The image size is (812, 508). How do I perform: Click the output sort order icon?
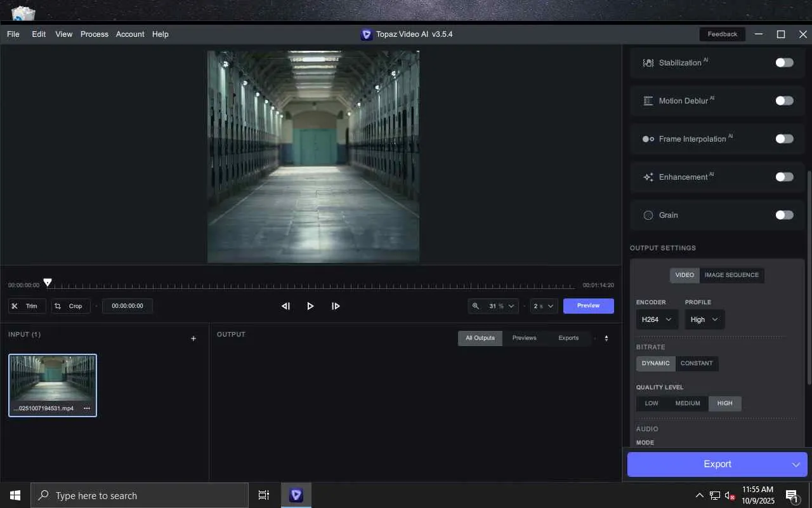point(606,338)
